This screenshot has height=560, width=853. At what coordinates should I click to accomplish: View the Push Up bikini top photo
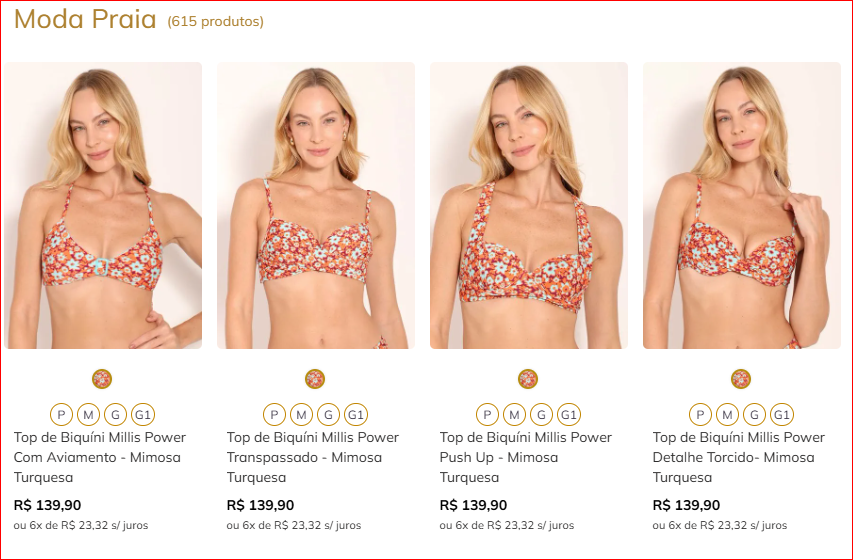click(529, 205)
